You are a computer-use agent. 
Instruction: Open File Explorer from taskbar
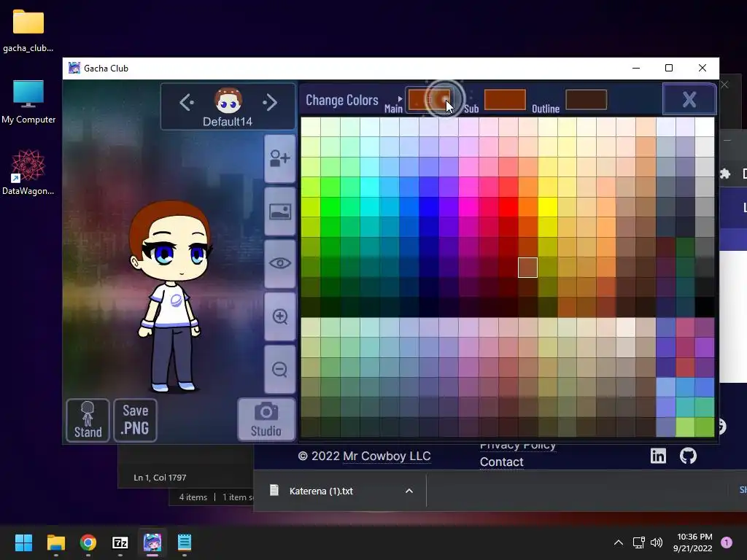55,542
